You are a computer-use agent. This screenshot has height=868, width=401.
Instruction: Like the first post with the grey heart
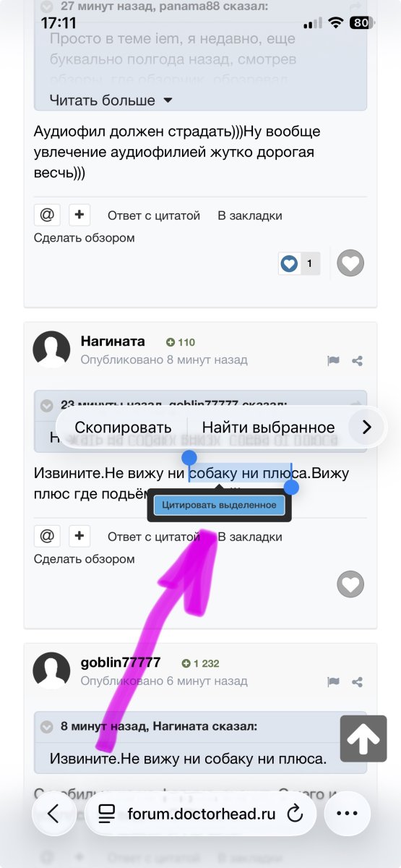[351, 264]
